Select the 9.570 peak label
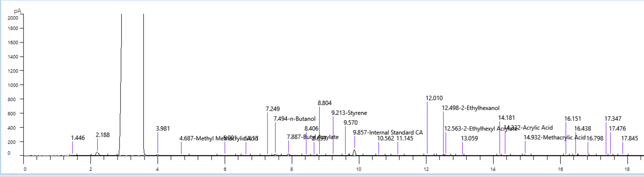Screen dimensions: 644x177 click(x=350, y=123)
